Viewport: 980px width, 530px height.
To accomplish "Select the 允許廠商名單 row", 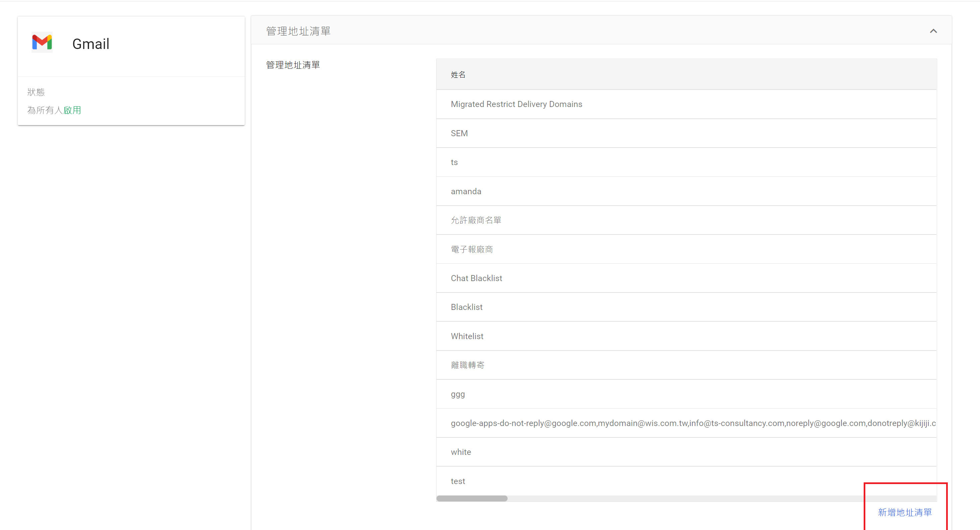I will click(x=686, y=220).
